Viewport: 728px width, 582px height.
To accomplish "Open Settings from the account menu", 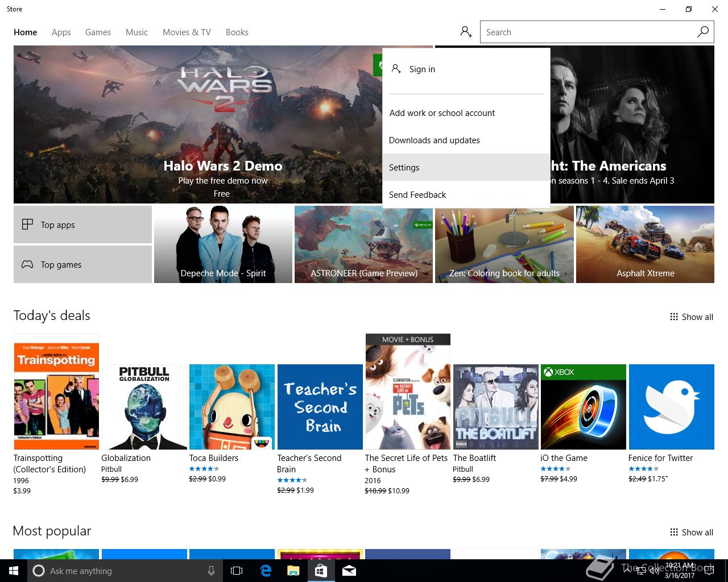I will [466, 167].
